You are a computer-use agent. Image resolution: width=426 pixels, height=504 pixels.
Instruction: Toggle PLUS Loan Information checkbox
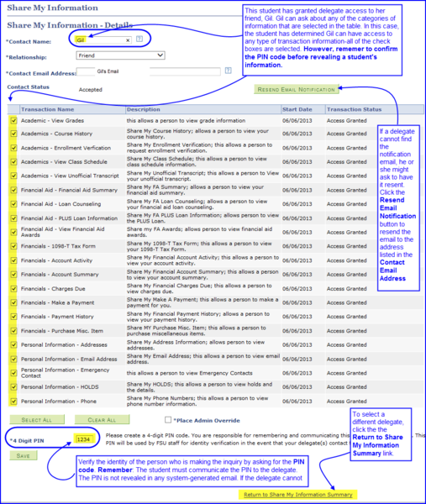(x=13, y=218)
